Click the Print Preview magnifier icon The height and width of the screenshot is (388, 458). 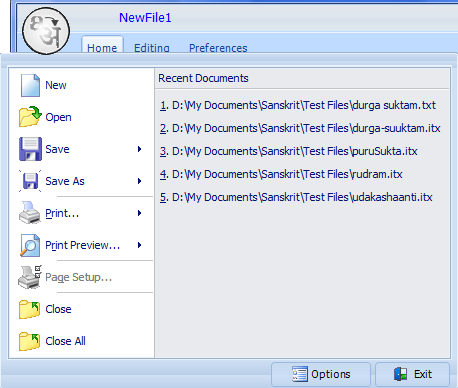30,245
